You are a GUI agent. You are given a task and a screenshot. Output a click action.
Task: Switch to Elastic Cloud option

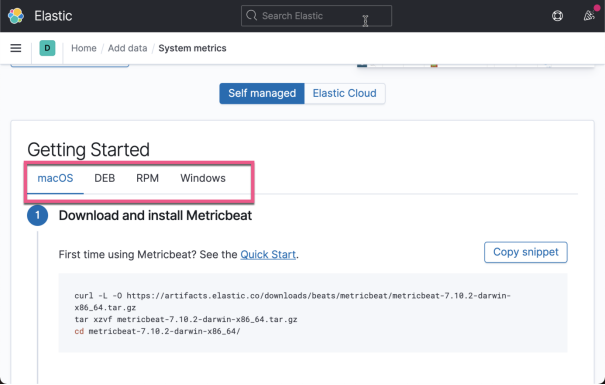[345, 93]
